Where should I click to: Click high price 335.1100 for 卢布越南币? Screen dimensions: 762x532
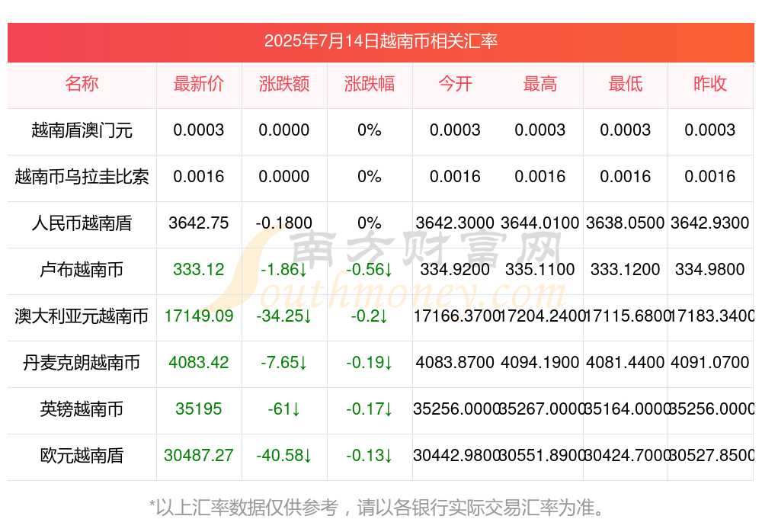point(540,269)
